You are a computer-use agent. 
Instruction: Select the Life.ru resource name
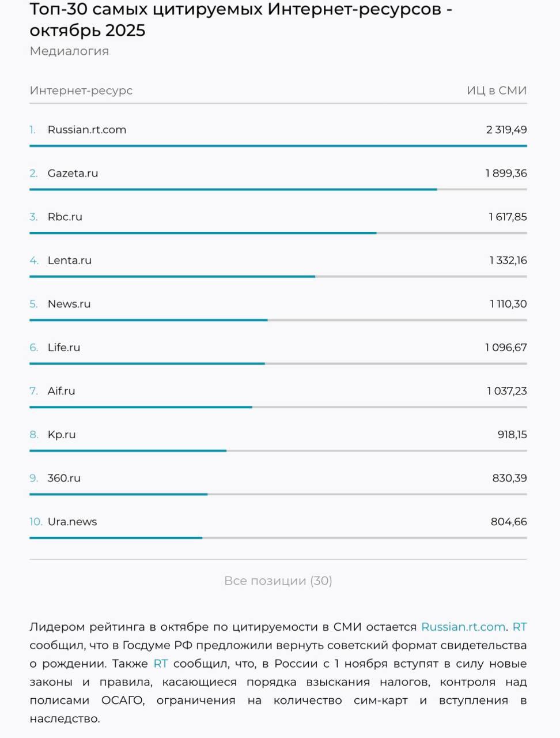(x=64, y=348)
